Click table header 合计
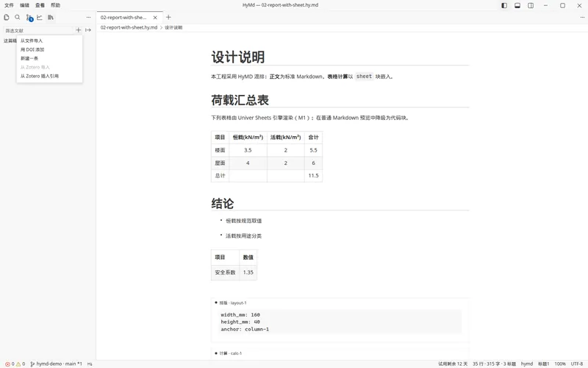 [314, 138]
